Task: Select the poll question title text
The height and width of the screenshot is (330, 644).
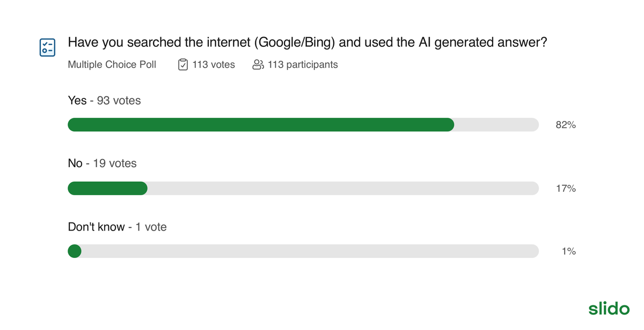Action: (x=307, y=42)
